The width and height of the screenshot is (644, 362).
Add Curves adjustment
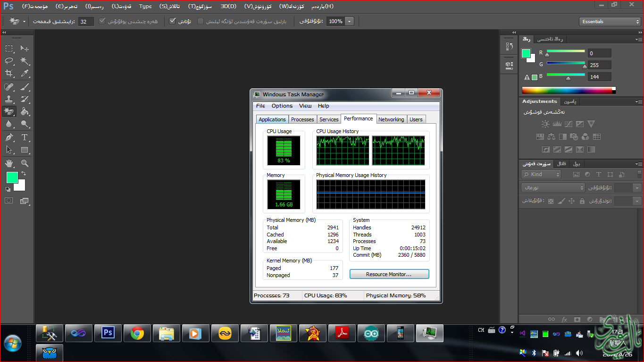(x=568, y=124)
